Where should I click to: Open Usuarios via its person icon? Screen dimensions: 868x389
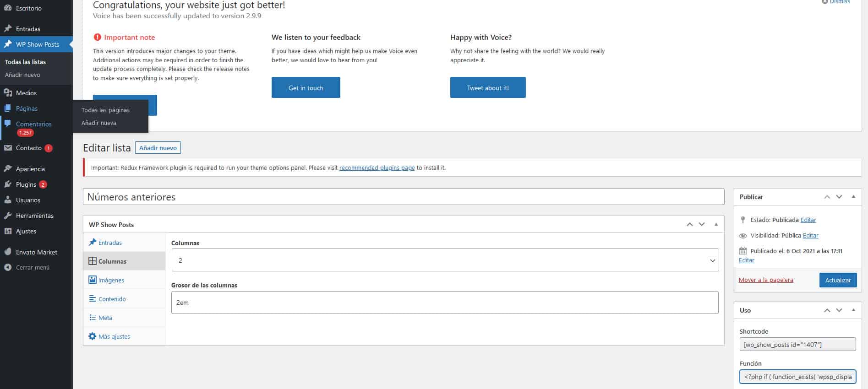(8, 200)
